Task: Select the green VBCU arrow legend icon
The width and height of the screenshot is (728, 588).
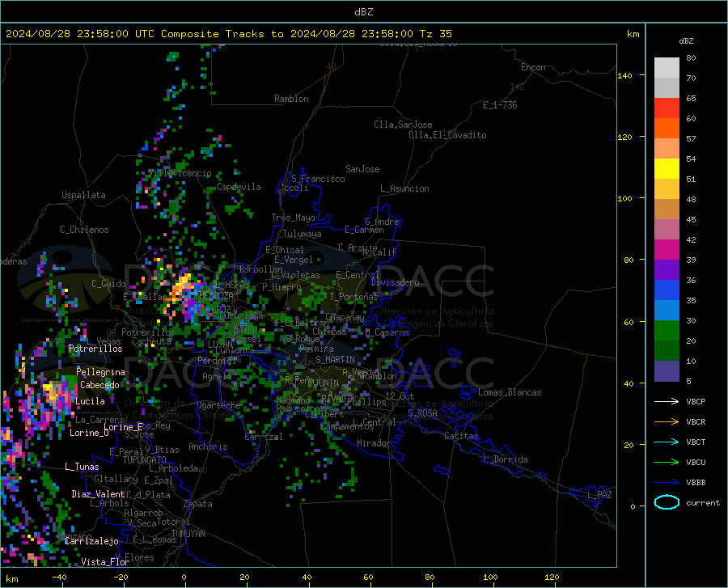Action: (x=667, y=463)
